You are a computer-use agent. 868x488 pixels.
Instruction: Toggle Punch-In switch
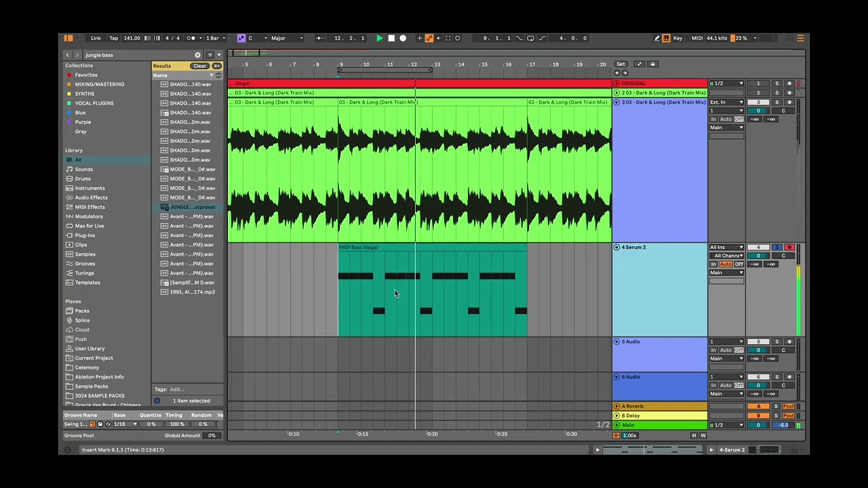pos(520,38)
